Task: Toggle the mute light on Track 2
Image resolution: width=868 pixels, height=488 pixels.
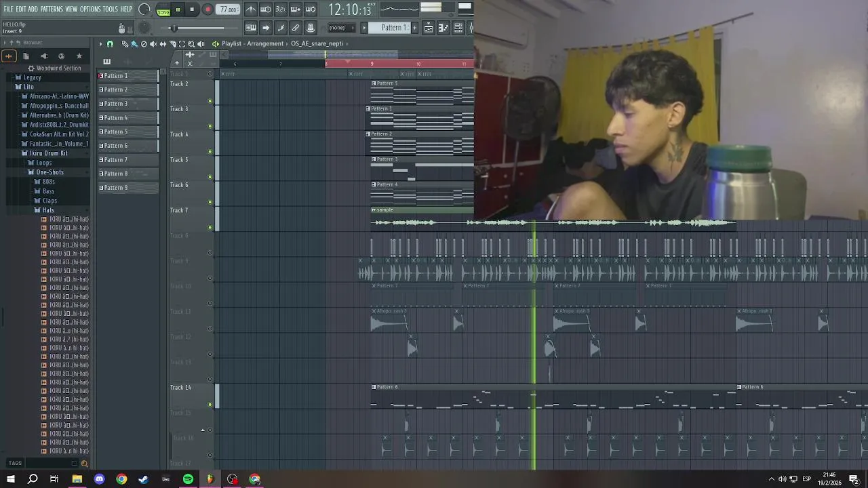Action: tap(210, 101)
